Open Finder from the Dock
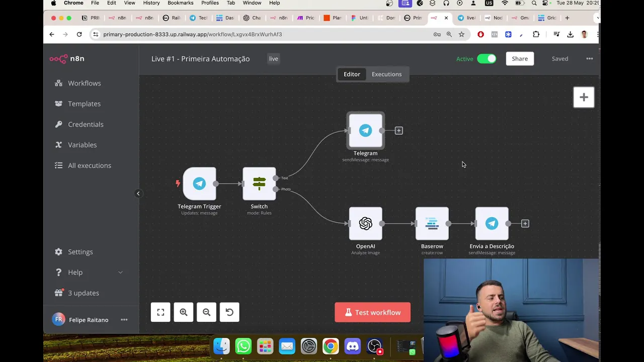644x362 pixels. 221,346
